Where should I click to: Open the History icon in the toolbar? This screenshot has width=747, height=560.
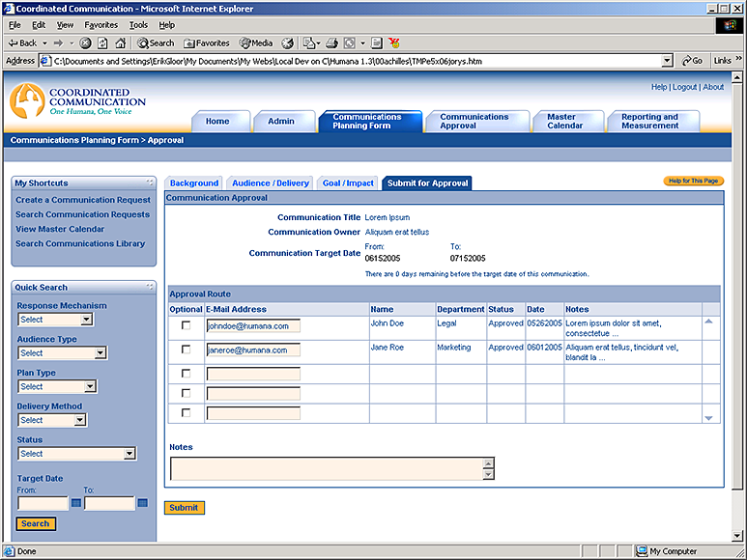287,43
